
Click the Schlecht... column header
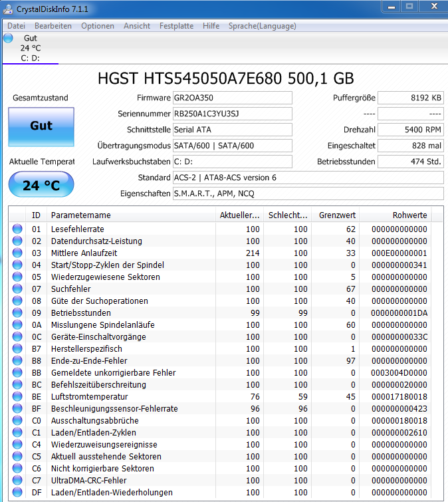pos(288,215)
